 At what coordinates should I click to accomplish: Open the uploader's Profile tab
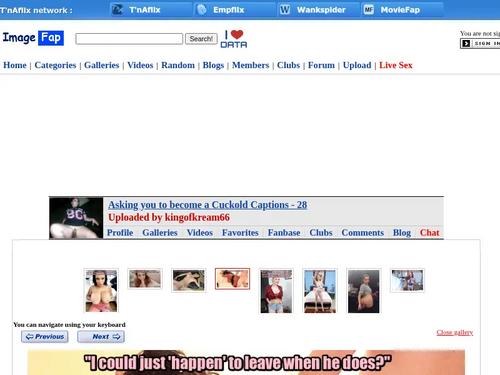[x=120, y=233]
